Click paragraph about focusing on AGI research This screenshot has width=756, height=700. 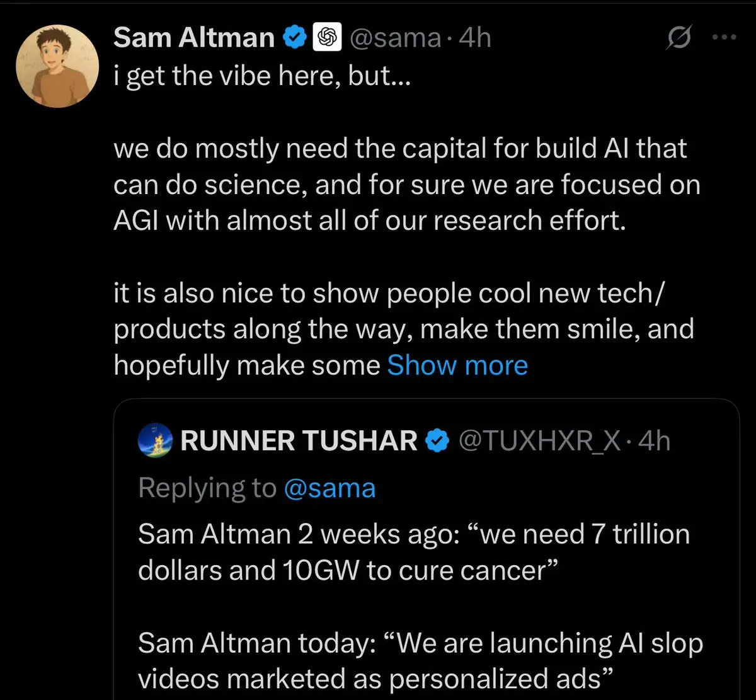point(406,185)
